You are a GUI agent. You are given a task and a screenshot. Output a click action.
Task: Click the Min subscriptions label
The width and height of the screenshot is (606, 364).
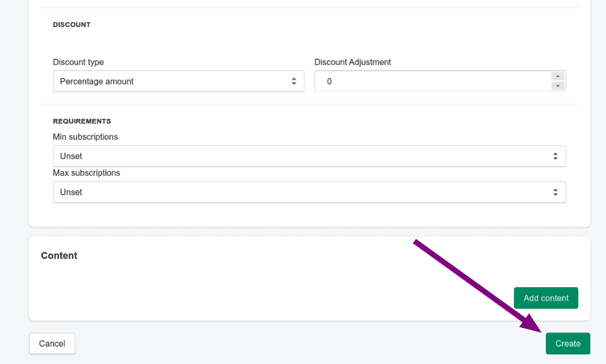85,137
